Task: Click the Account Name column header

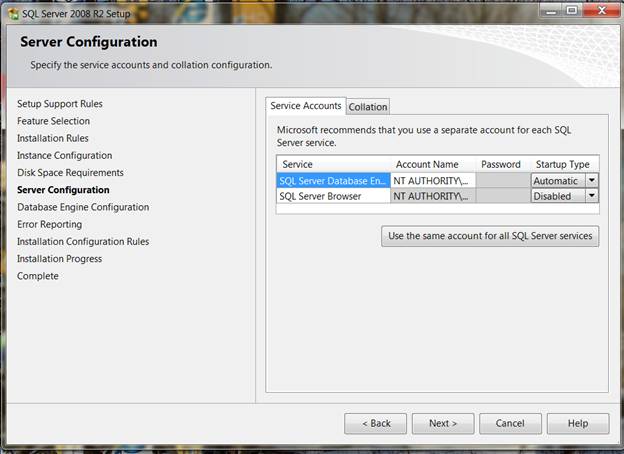Action: [433, 164]
